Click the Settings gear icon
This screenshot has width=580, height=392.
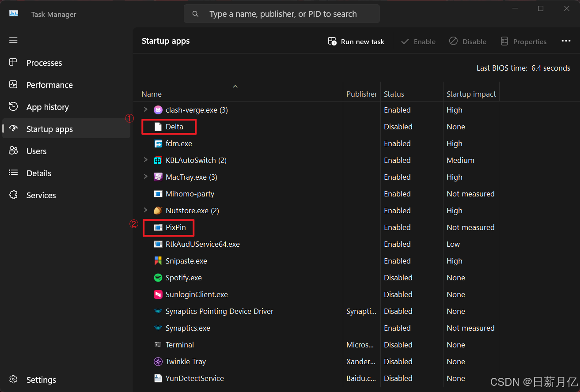(13, 380)
